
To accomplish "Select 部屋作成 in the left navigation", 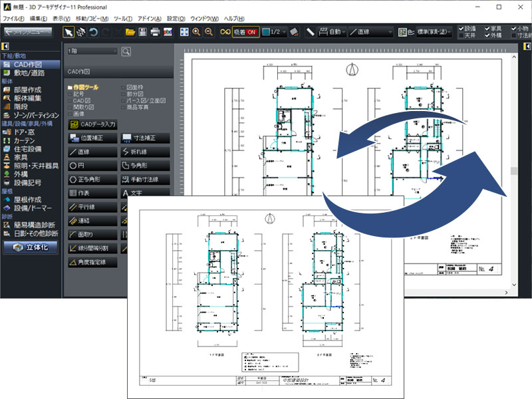I will coord(27,89).
